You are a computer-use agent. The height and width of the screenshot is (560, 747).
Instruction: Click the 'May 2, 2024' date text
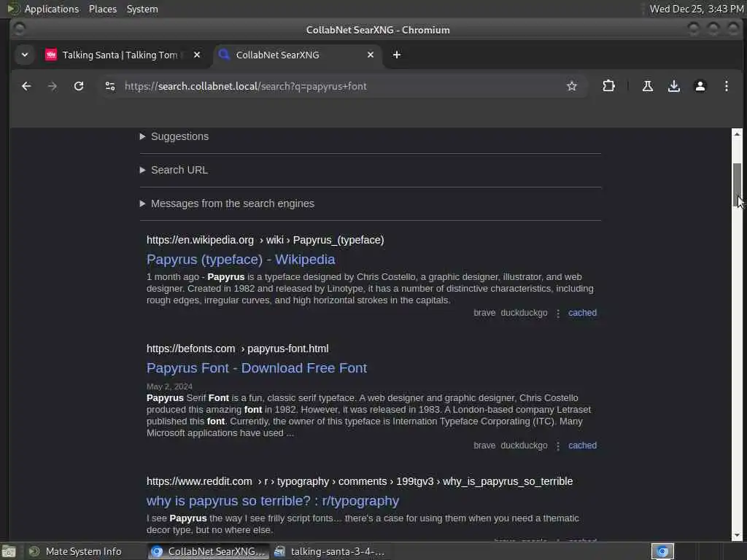[x=169, y=386]
